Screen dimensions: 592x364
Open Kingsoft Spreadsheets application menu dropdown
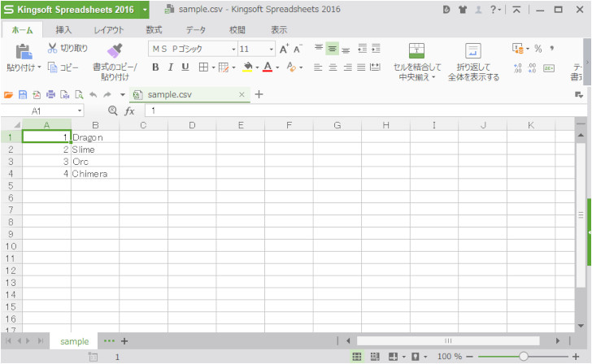point(145,10)
